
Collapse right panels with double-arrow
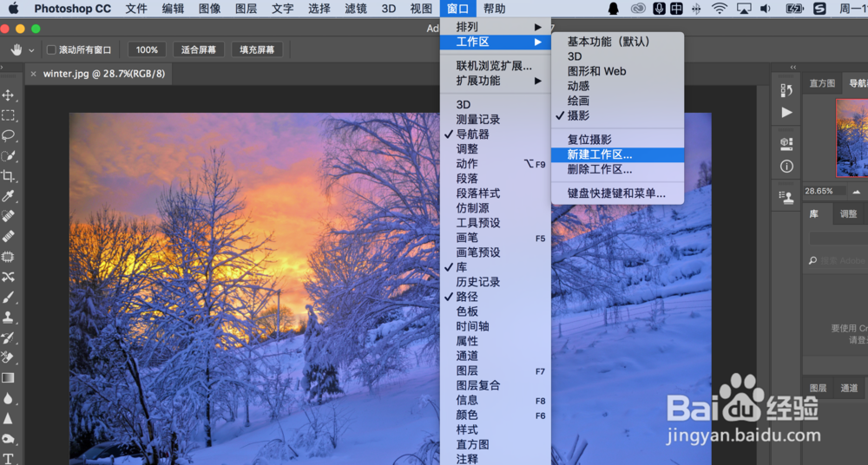792,67
